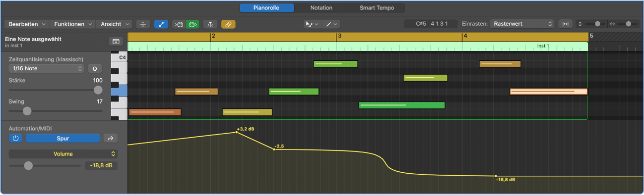Click the Swing value 17
The height and width of the screenshot is (195, 644).
coord(100,101)
